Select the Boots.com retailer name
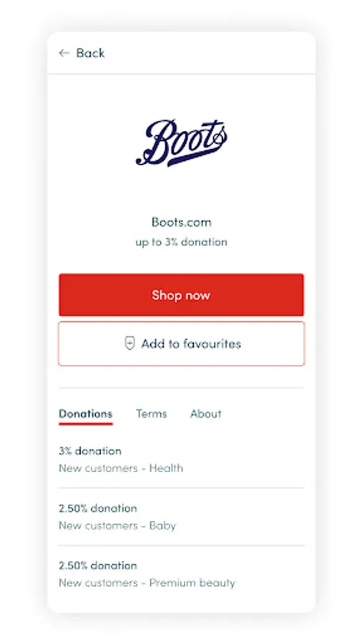Image resolution: width=362 pixels, height=644 pixels. (182, 223)
